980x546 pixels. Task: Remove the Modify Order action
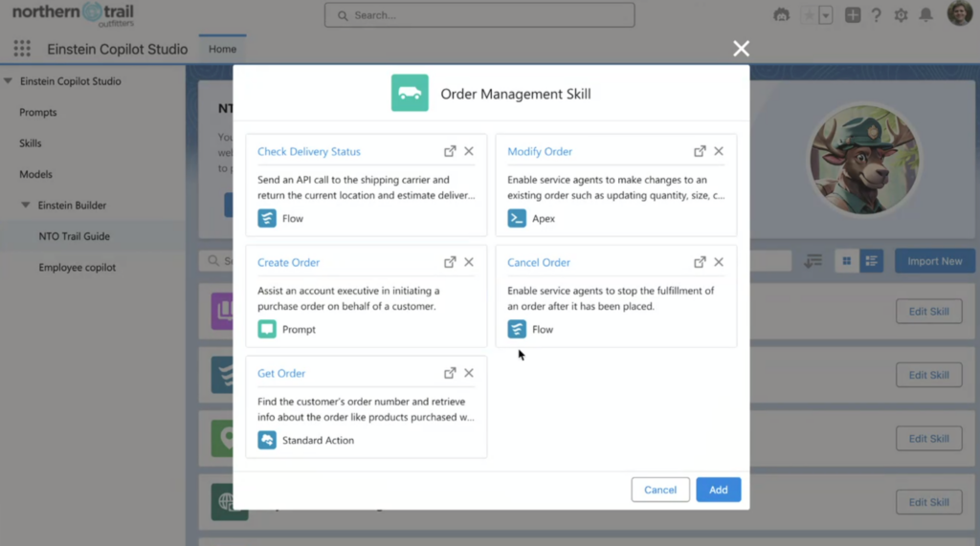click(719, 151)
